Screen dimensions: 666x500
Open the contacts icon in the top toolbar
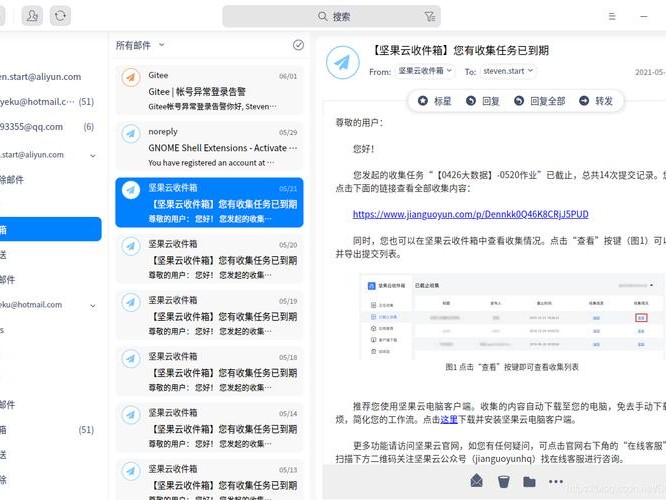(x=32, y=16)
